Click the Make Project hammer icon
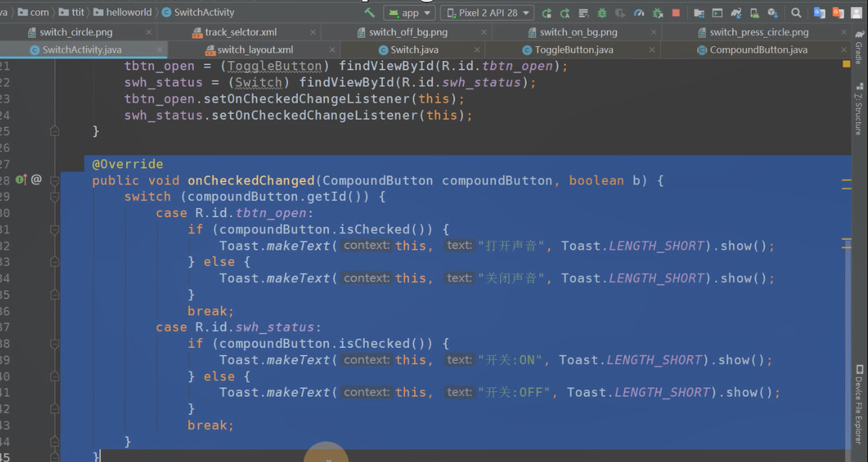Screen dimensions: 868x462 370,12
